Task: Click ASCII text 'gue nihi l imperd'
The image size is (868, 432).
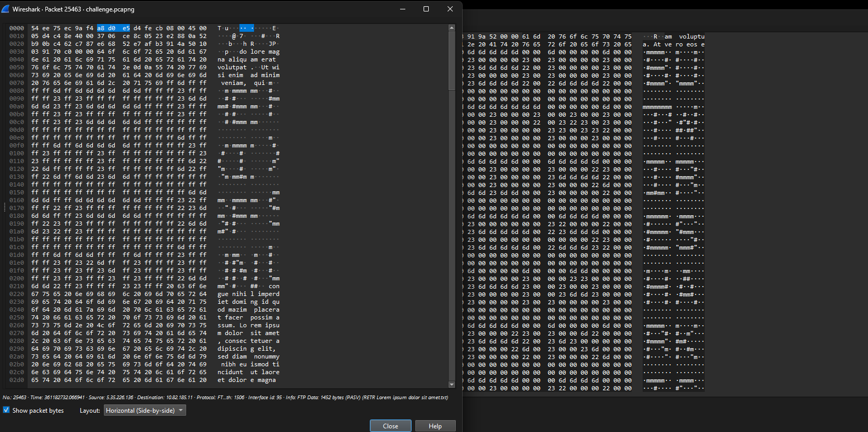Action: tap(248, 294)
